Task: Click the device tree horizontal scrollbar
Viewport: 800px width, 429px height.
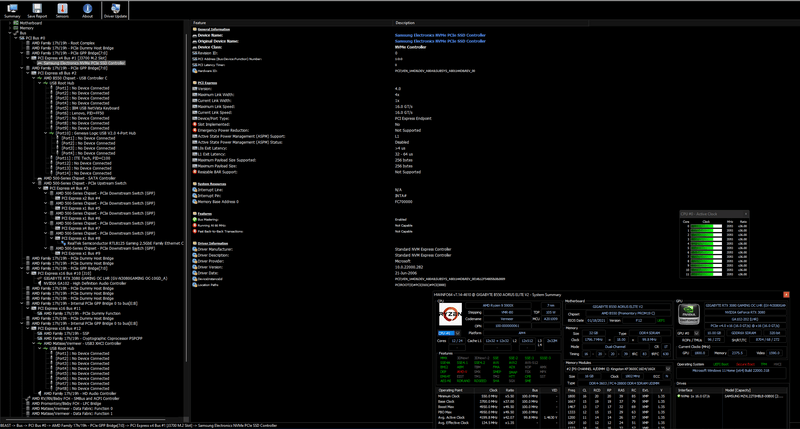Action: (87, 421)
